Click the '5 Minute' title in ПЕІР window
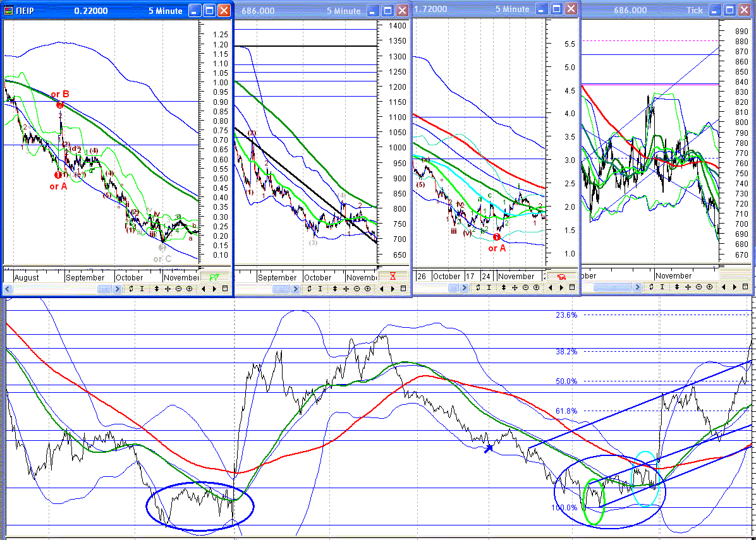756x540 pixels. pyautogui.click(x=166, y=11)
